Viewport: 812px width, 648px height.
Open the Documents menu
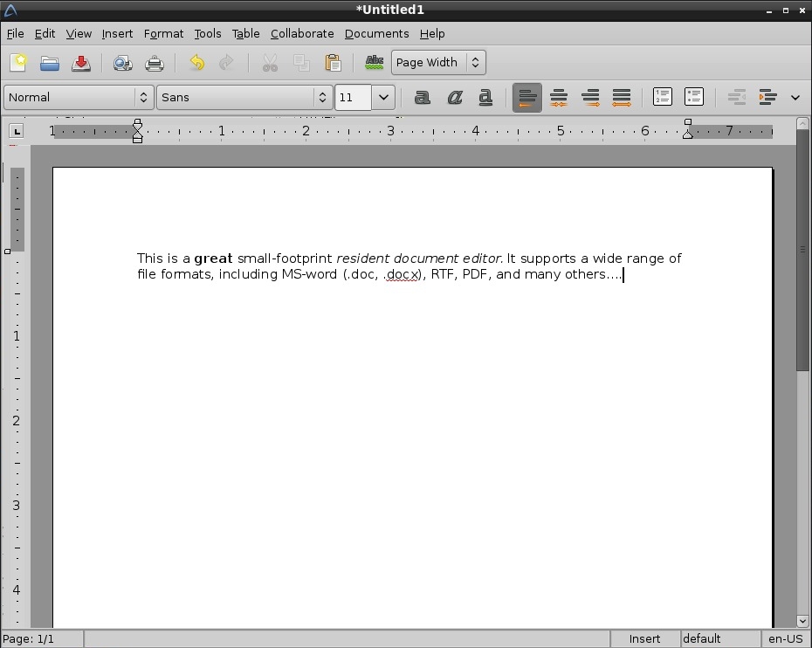coord(377,34)
